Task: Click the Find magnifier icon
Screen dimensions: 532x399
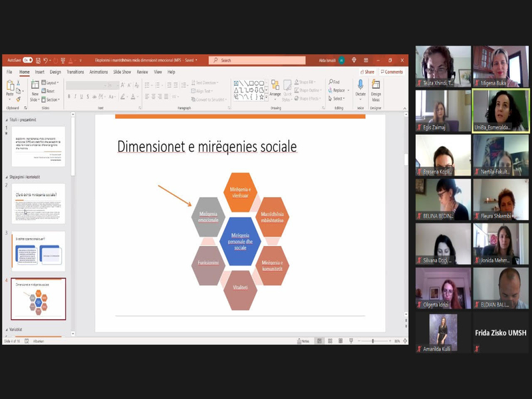Action: pos(330,82)
